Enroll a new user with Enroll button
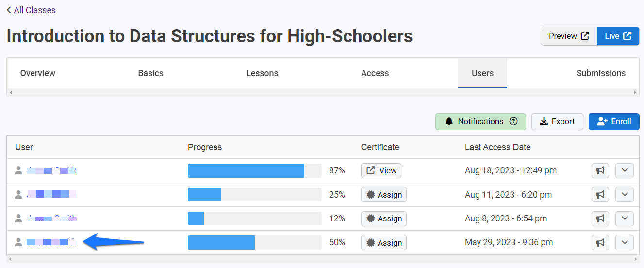 tap(614, 121)
